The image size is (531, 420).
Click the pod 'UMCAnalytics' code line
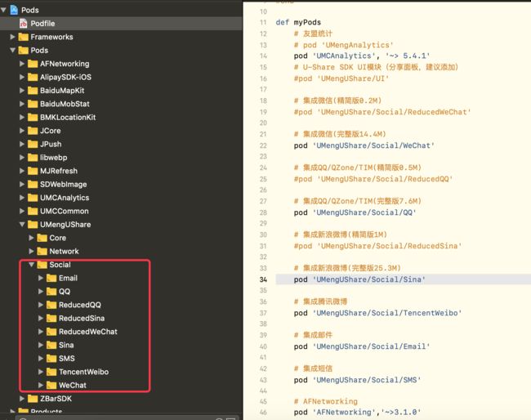click(x=362, y=56)
